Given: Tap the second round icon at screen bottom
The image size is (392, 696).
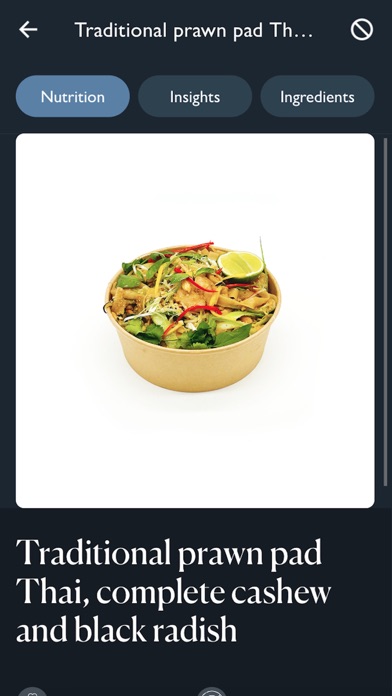Looking at the screenshot, I should pyautogui.click(x=212, y=692).
